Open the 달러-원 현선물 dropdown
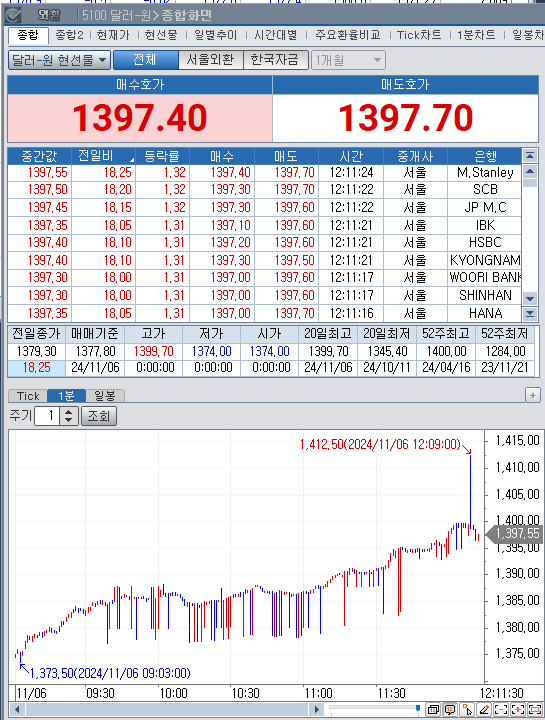 pos(59,60)
